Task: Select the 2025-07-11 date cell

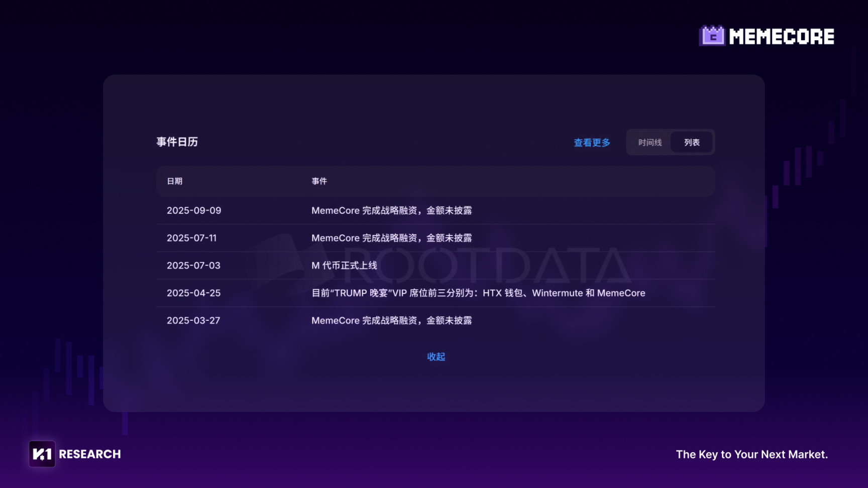Action: [191, 238]
